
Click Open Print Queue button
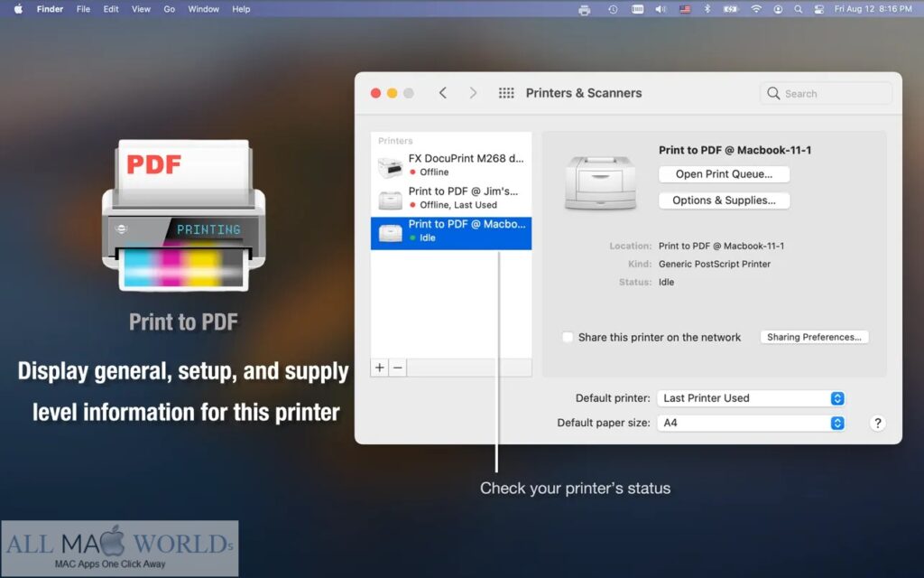click(724, 174)
